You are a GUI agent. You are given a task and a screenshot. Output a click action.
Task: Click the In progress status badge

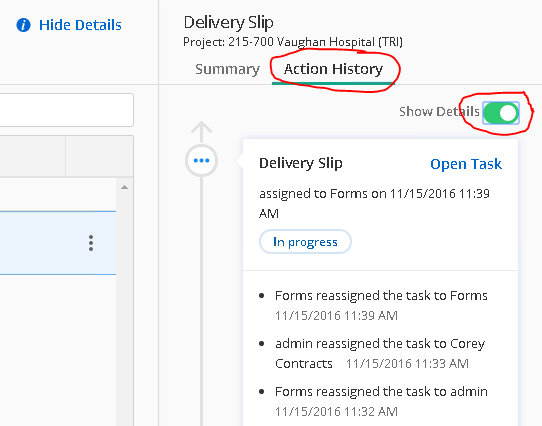coord(305,242)
